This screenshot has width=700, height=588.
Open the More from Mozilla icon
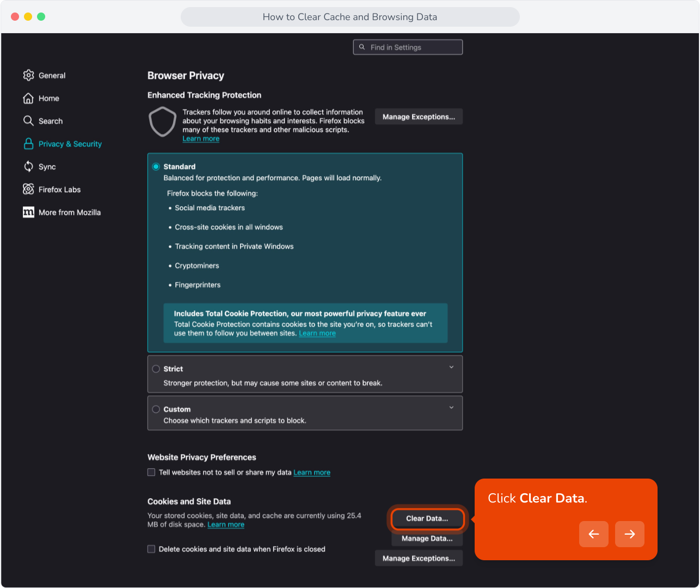[28, 212]
